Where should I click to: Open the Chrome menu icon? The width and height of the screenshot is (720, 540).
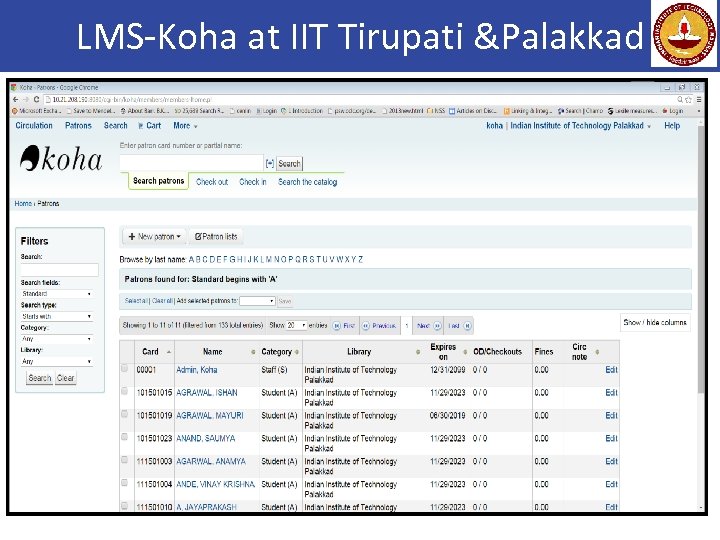[x=698, y=100]
